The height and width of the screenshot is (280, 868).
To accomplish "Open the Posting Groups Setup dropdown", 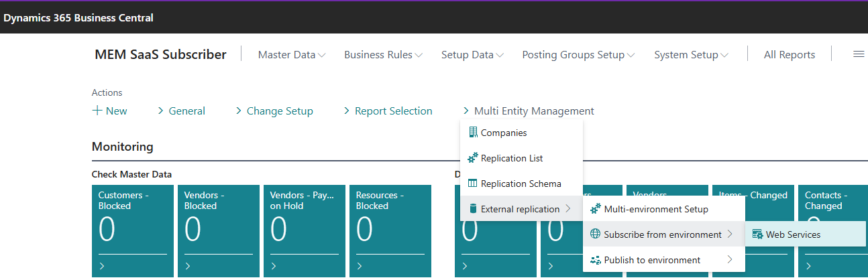I will 578,55.
